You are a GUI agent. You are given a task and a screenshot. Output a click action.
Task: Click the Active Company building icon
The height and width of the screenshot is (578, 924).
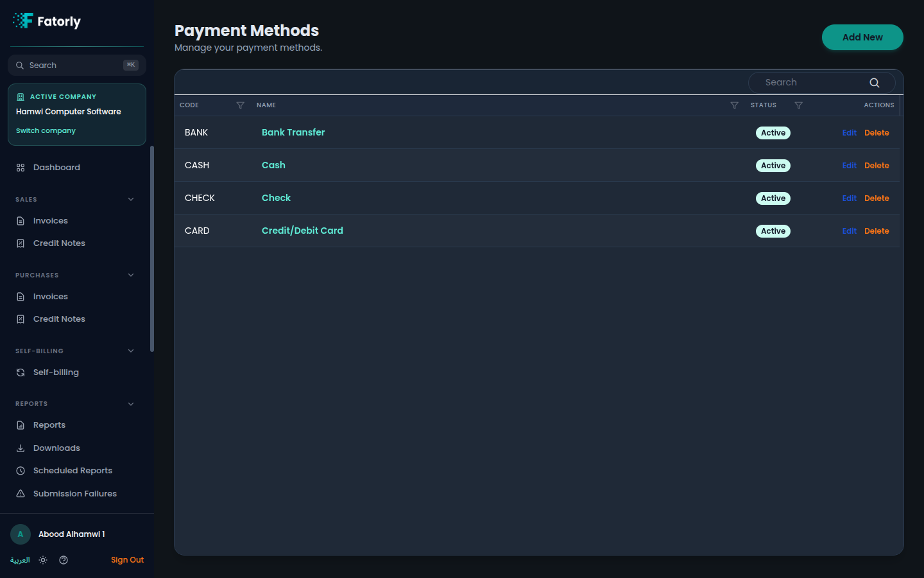coord(21,97)
